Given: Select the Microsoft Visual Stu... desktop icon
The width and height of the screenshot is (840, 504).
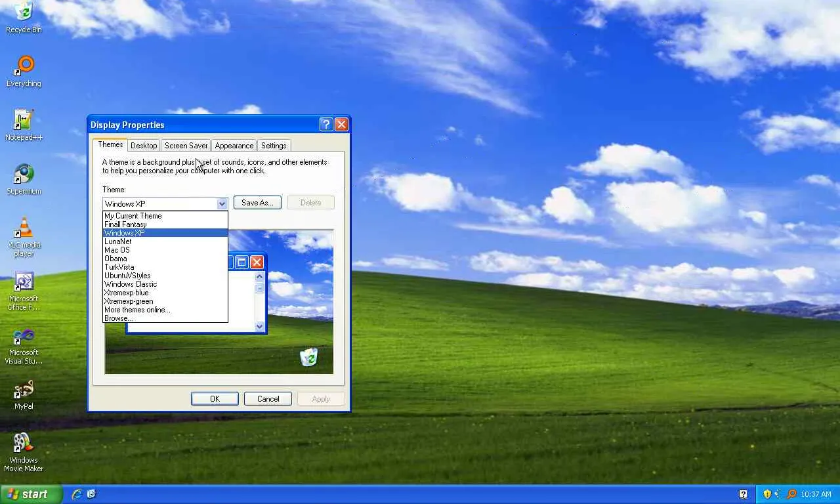Looking at the screenshot, I should click(24, 345).
